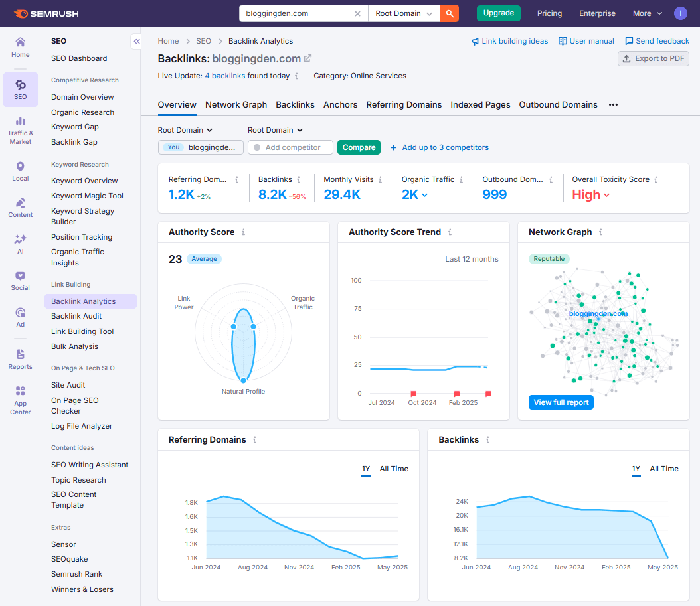Select the Local icon in sidebar
This screenshot has width=700, height=606.
(20, 168)
